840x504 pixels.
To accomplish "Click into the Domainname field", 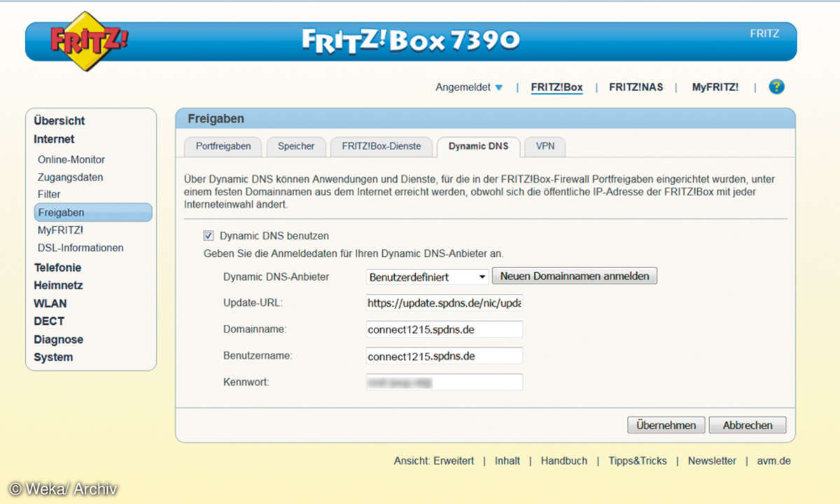I will [x=444, y=329].
